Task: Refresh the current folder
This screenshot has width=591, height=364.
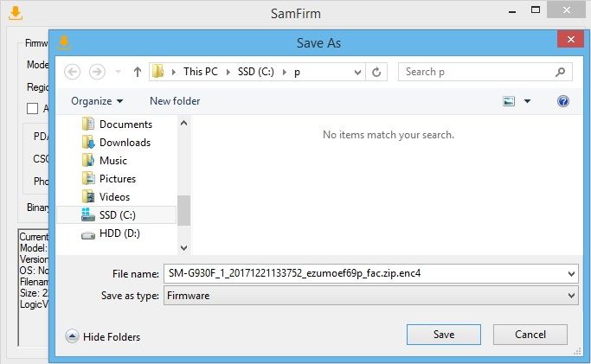Action: coord(376,72)
